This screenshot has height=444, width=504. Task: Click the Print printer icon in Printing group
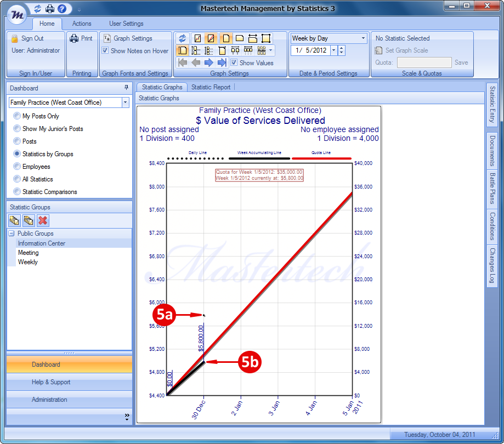click(x=74, y=38)
